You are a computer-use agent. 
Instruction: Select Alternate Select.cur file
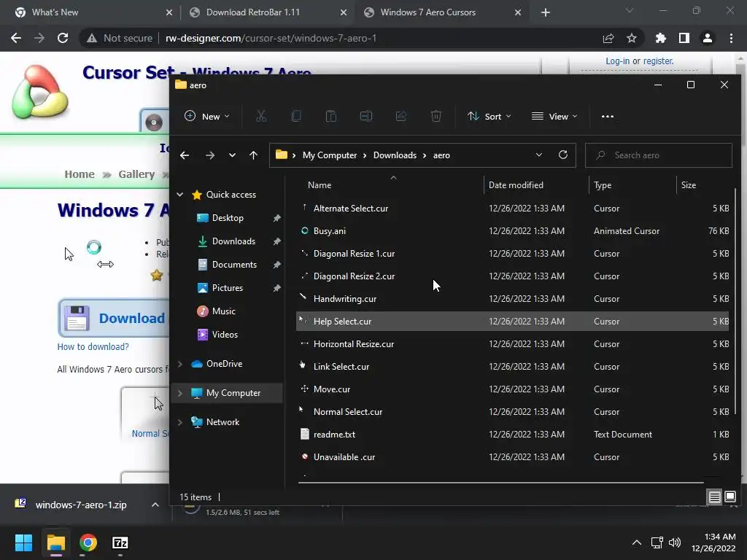click(513, 208)
